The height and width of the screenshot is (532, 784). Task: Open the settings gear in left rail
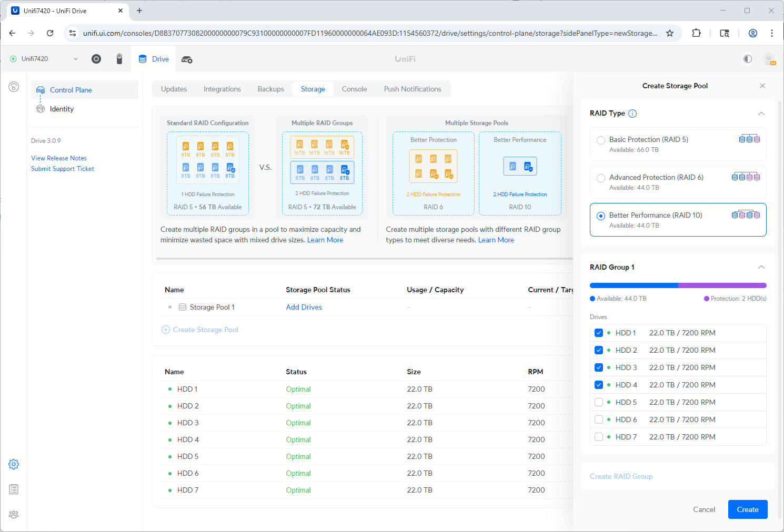(14, 464)
